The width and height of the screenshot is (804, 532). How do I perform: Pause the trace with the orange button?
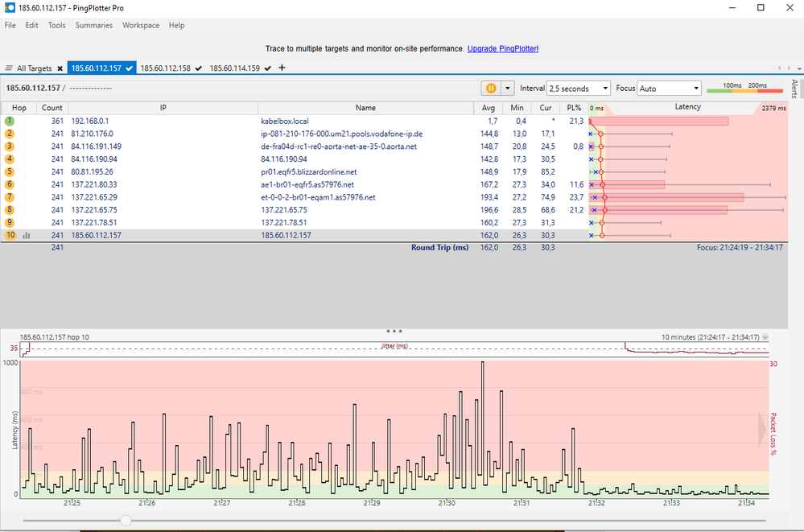(489, 89)
